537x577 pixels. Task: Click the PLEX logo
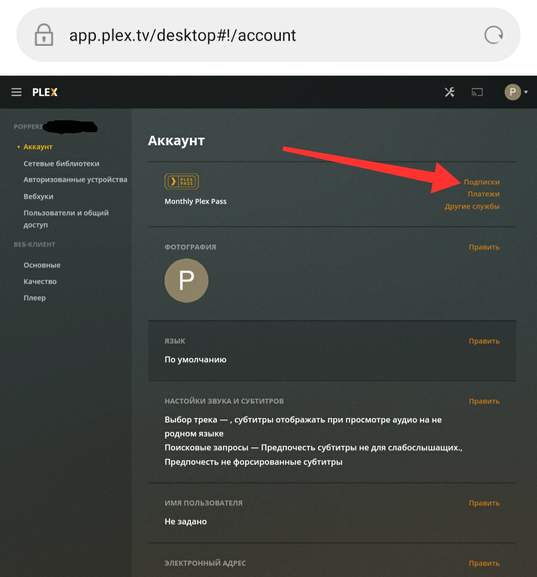[x=45, y=92]
